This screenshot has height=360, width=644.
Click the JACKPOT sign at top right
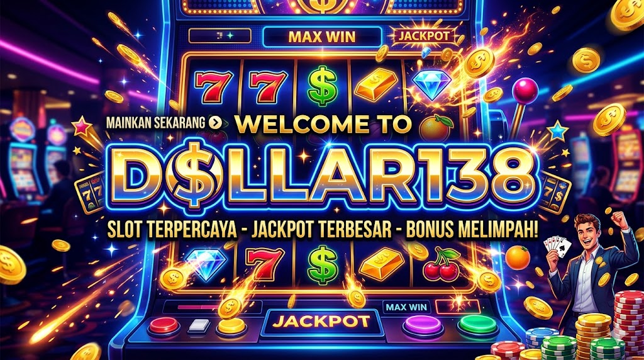[424, 36]
